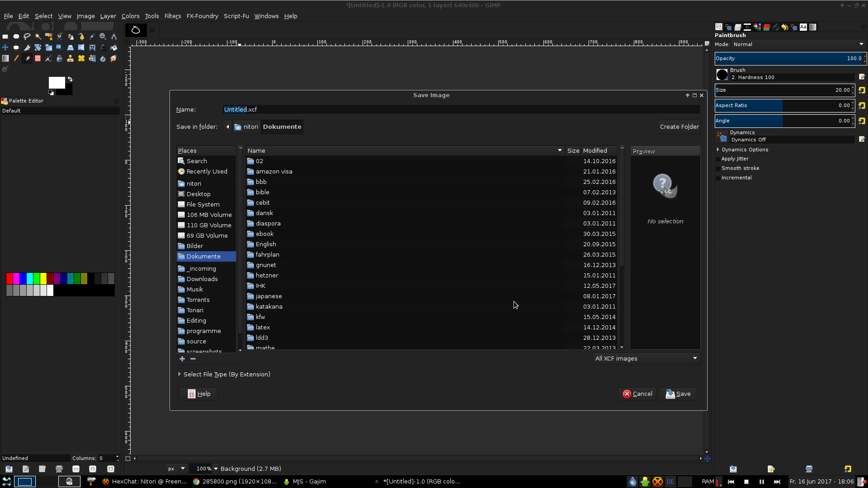
Task: Open the japanese folder in file list
Action: coord(269,296)
